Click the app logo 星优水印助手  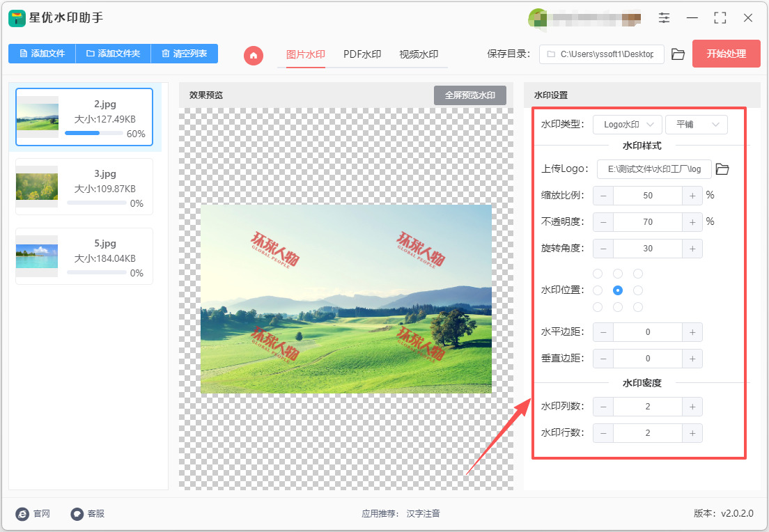(x=17, y=18)
